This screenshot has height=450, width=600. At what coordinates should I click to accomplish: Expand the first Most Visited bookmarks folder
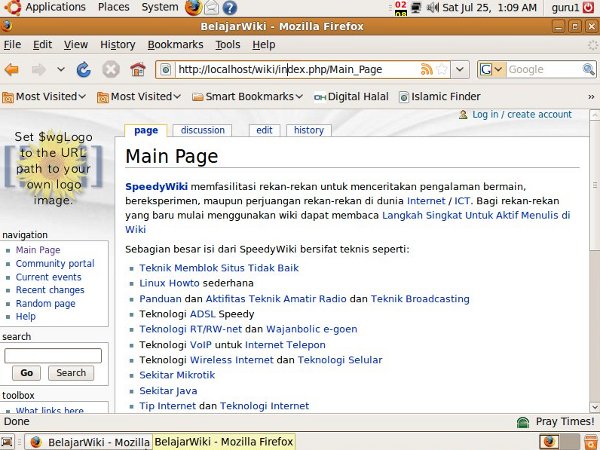[x=44, y=97]
